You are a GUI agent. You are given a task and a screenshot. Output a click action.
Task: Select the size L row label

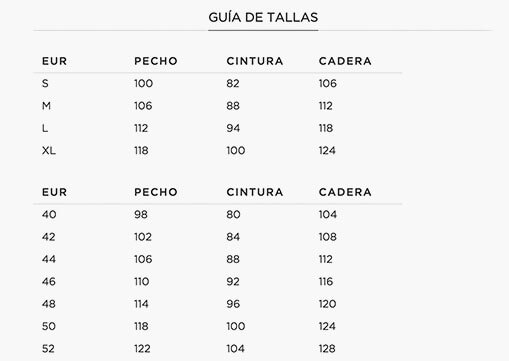[x=45, y=128]
